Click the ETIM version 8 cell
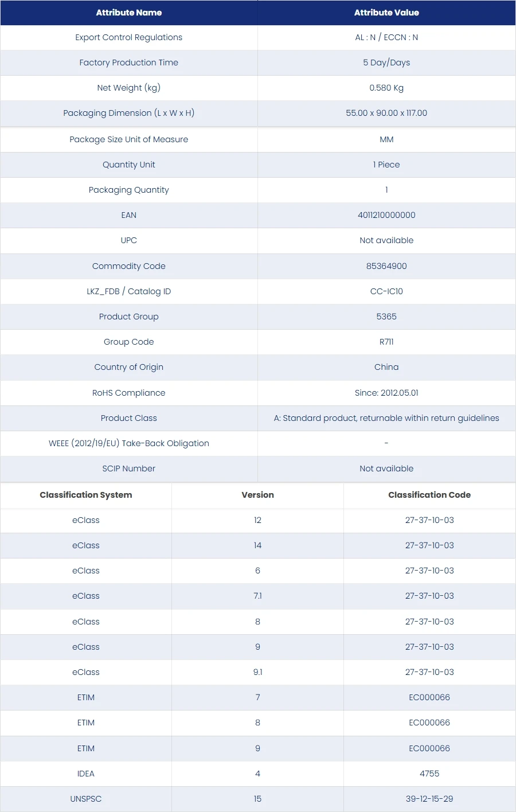This screenshot has height=812, width=516. tap(258, 723)
